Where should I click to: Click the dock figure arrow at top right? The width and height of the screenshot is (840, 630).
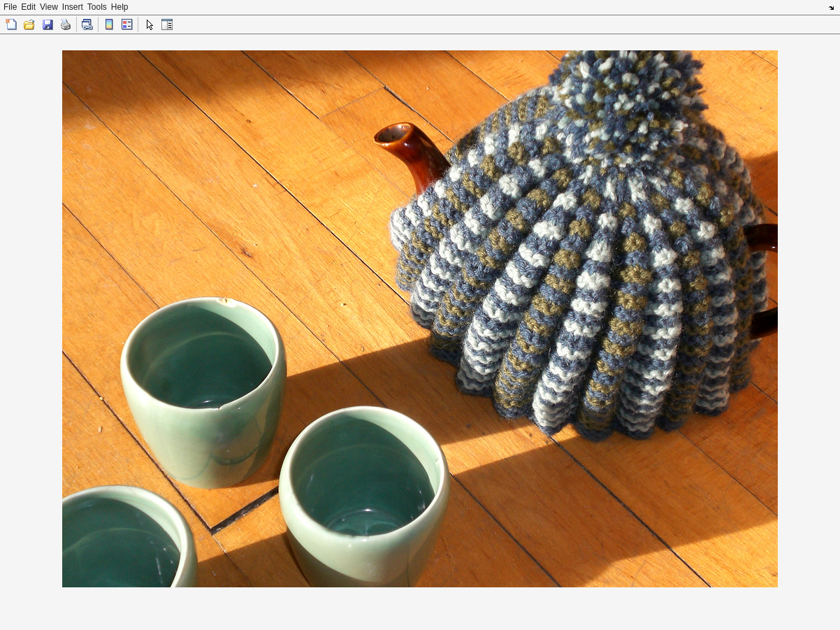pyautogui.click(x=832, y=8)
